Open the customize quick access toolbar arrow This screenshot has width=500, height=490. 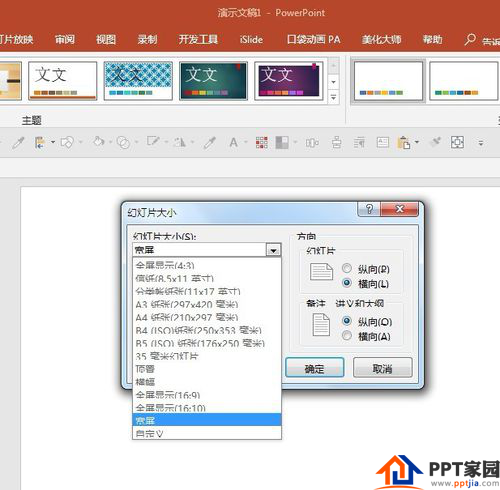481,143
